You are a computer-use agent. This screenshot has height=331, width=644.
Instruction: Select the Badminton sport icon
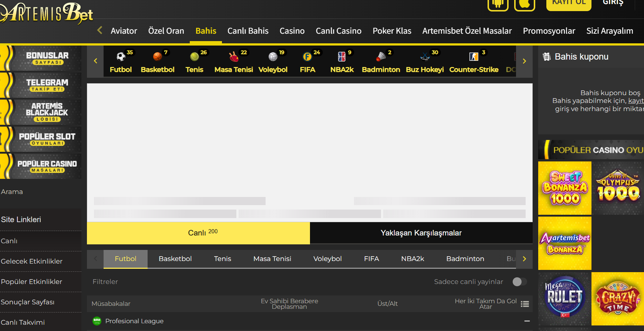(381, 57)
